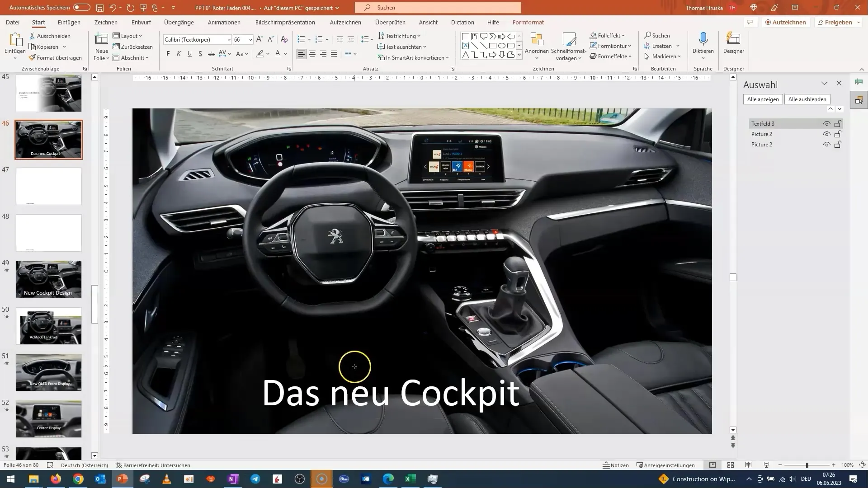The width and height of the screenshot is (868, 488).
Task: Select the Italic text icon
Action: (x=179, y=54)
